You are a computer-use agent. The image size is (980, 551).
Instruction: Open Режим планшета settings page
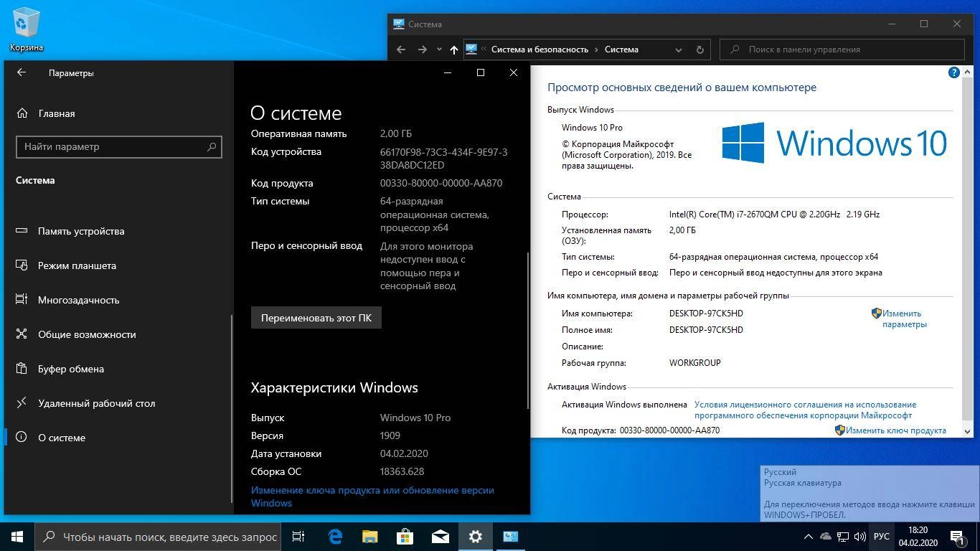[66, 265]
